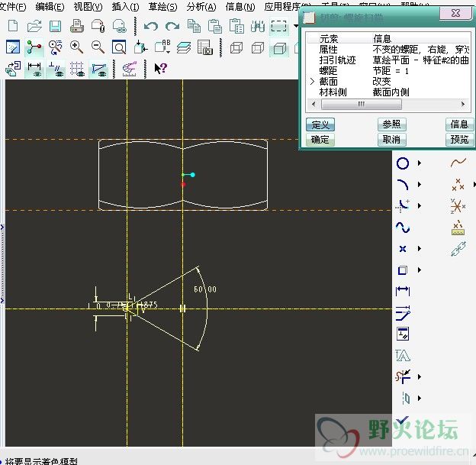
Task: Select the text sketch tool
Action: tap(403, 355)
